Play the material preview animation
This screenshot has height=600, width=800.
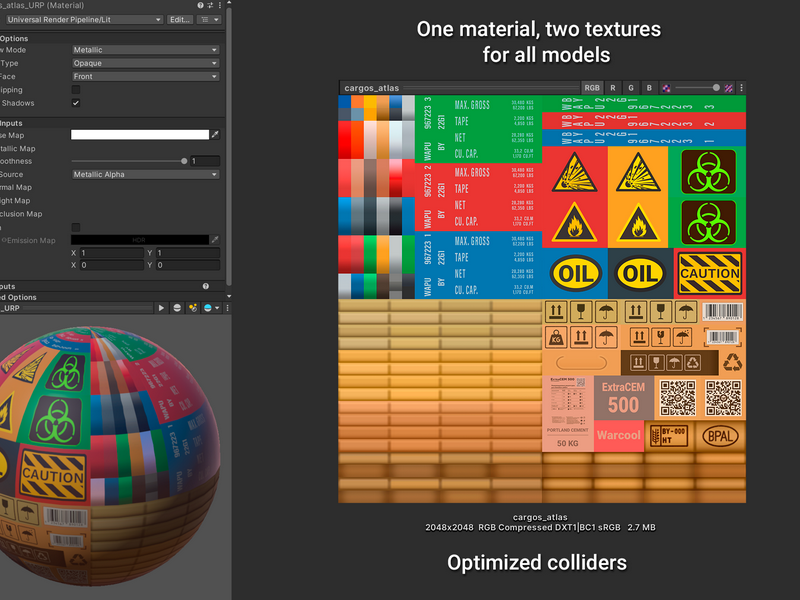pyautogui.click(x=161, y=308)
